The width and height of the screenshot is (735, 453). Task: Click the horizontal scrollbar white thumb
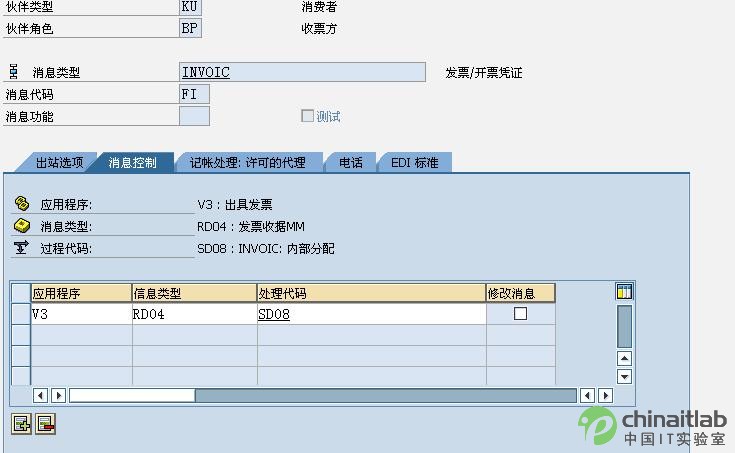coord(132,395)
